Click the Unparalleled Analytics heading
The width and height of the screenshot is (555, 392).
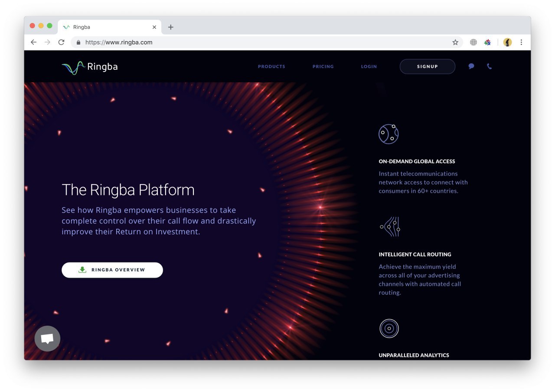pos(414,355)
